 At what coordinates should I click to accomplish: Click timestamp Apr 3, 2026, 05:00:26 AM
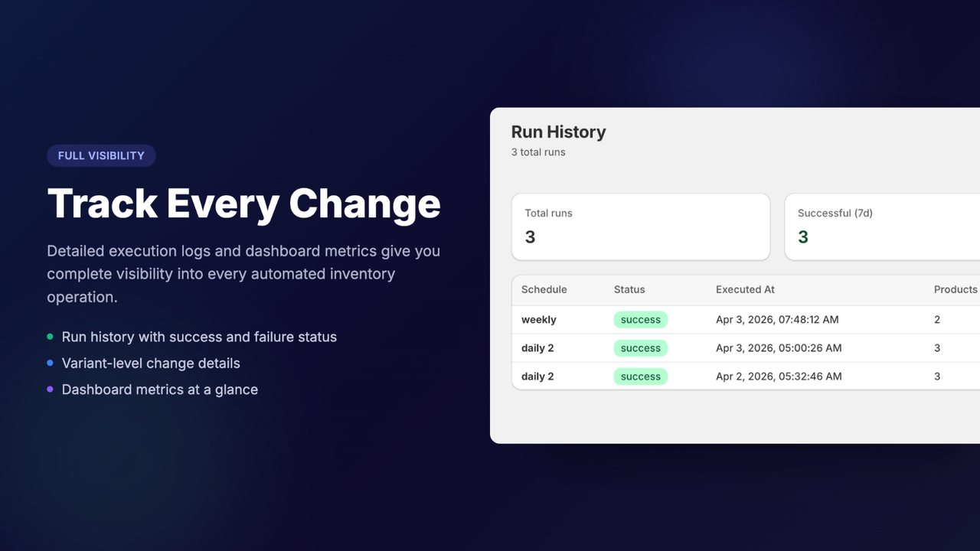779,348
